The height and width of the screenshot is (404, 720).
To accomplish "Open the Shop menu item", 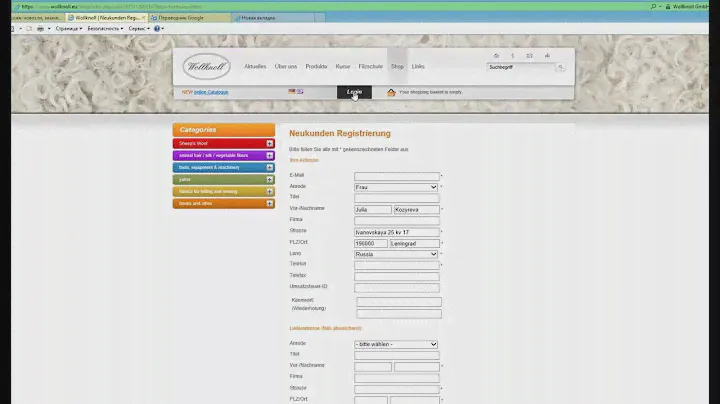I will pyautogui.click(x=397, y=66).
